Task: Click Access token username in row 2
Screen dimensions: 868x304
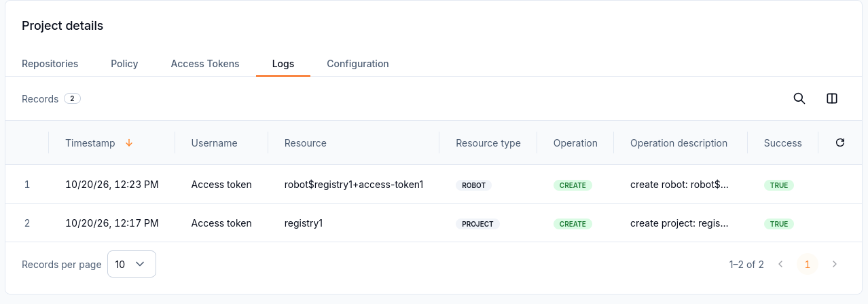Action: [x=221, y=223]
